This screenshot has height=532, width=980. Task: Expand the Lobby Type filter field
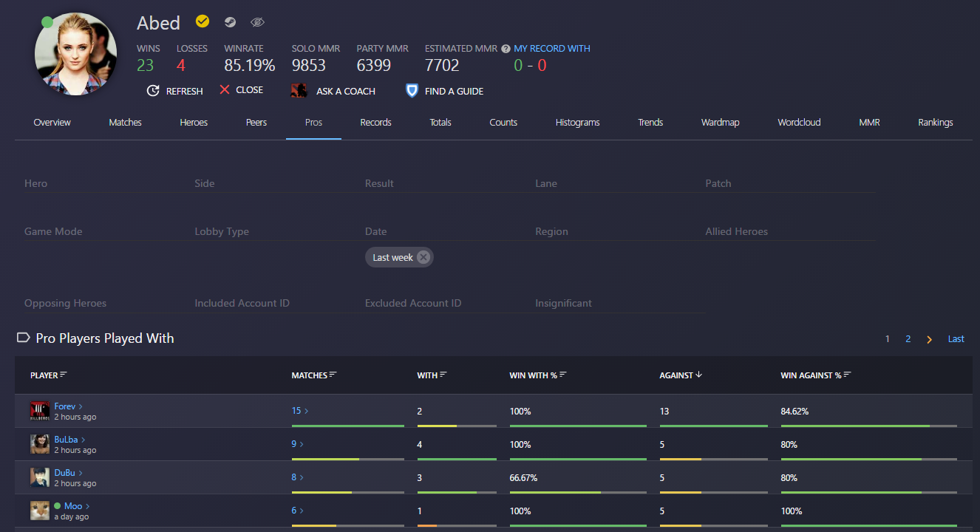pos(273,231)
